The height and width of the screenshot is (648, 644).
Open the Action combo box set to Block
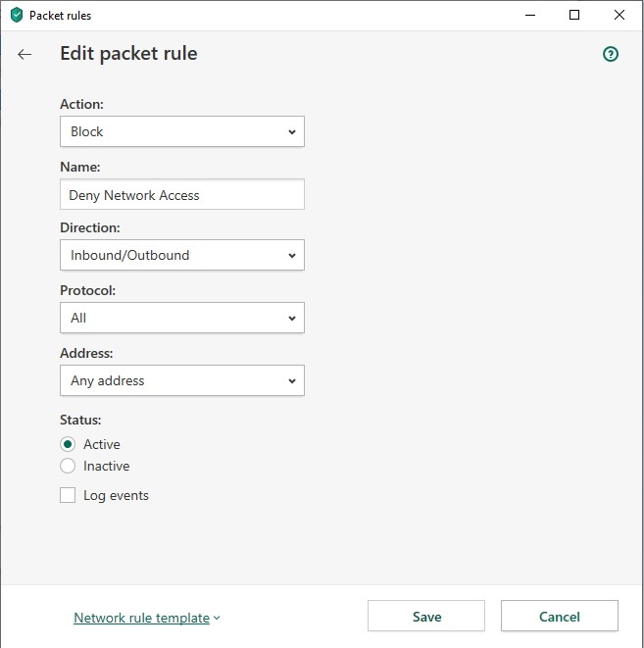tap(182, 131)
